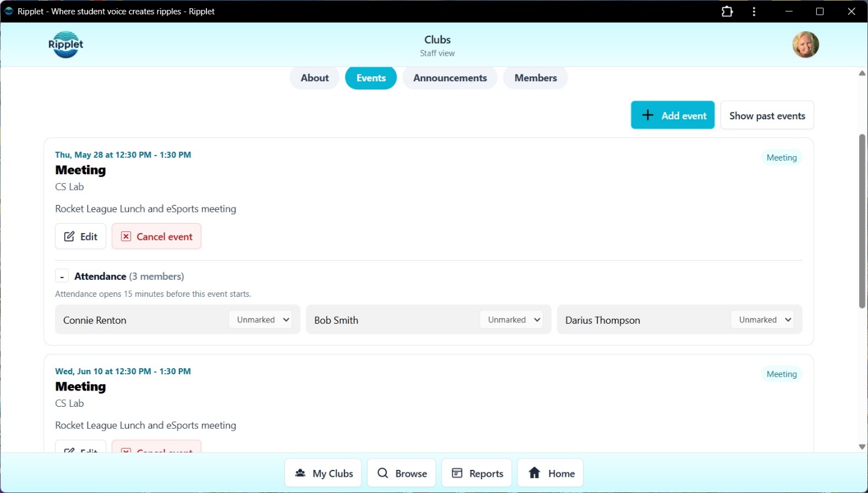The image size is (868, 493).
Task: Open the Announcements tab
Action: 450,78
